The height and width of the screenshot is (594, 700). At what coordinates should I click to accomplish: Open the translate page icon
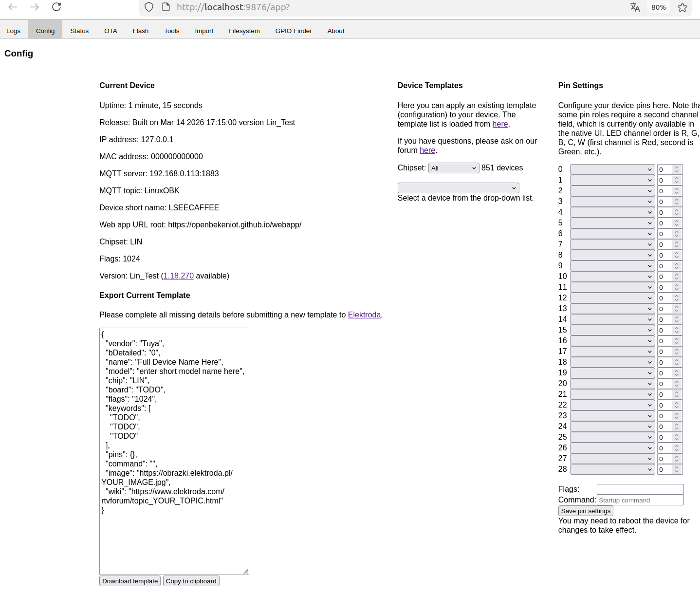(635, 7)
